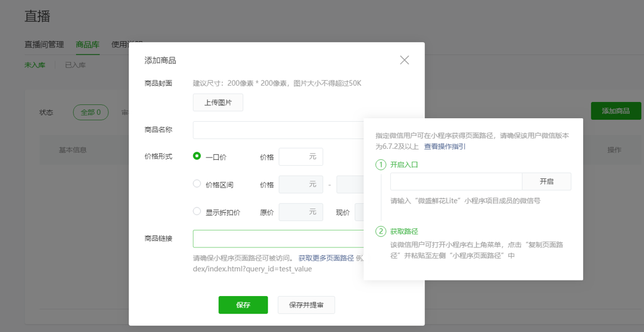Select the 未入库 sub-tab
The height and width of the screenshot is (332, 644).
coord(35,65)
